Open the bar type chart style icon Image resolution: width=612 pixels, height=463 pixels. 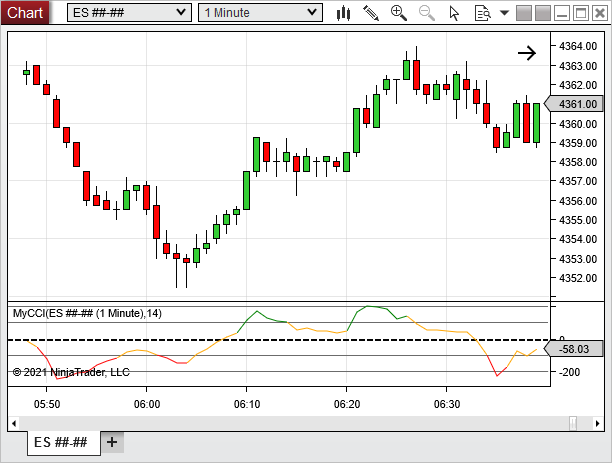344,13
